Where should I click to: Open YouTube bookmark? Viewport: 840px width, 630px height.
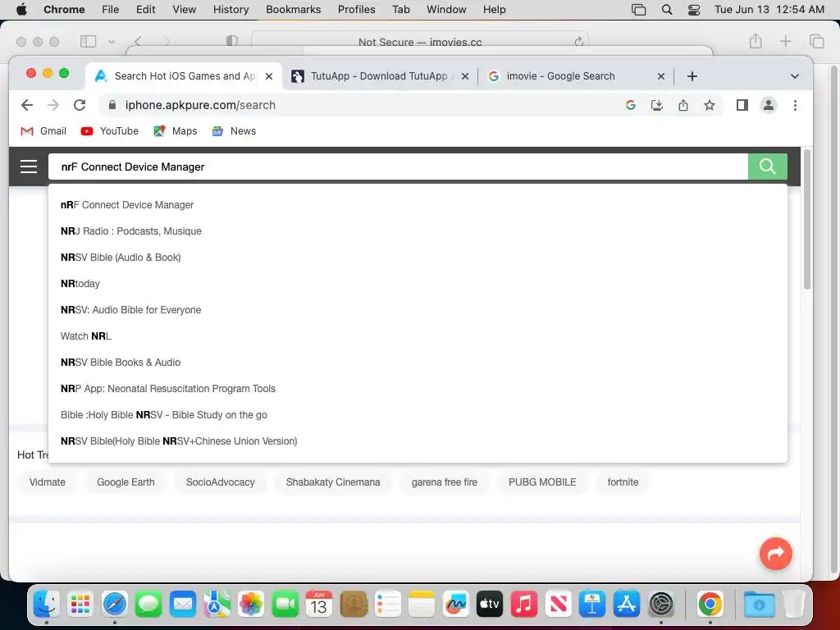[109, 131]
